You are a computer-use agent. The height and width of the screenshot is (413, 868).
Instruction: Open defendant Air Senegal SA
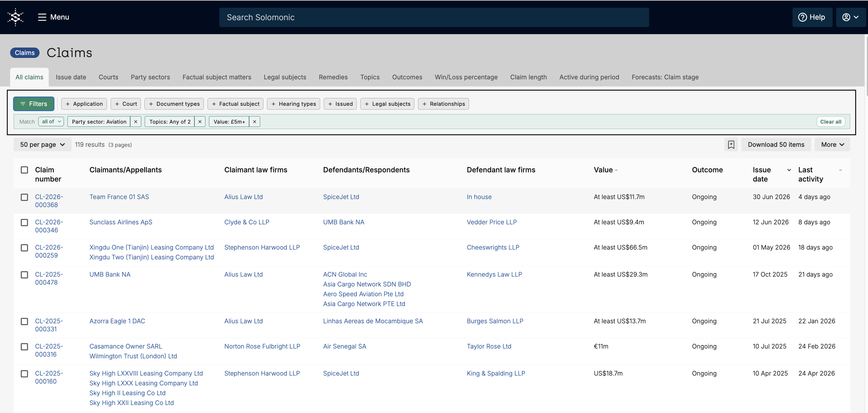pos(345,346)
